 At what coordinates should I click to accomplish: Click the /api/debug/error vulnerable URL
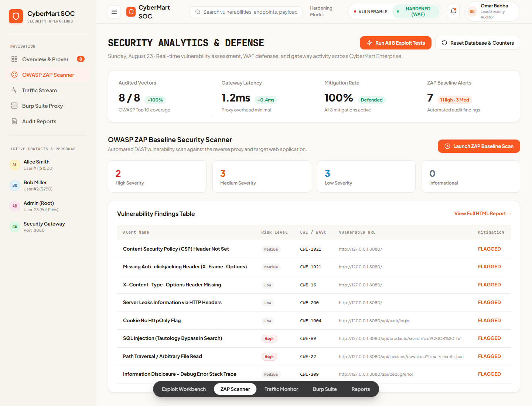[x=376, y=374]
